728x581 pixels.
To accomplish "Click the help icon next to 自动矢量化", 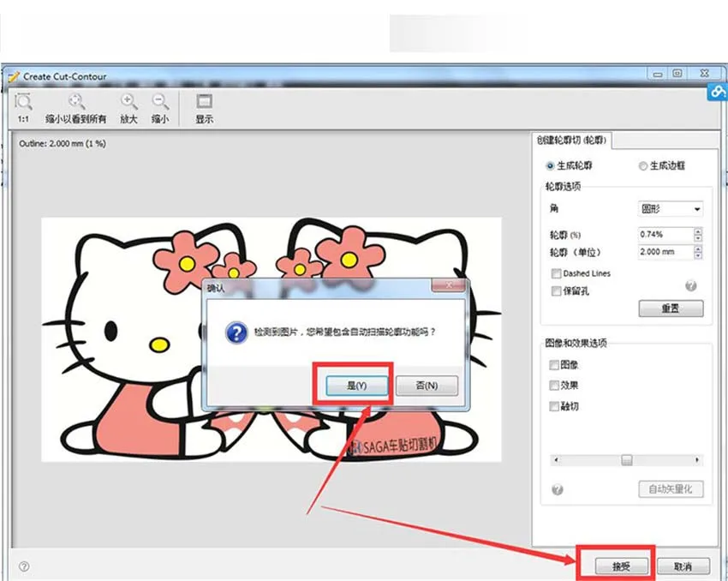I will 558,489.
